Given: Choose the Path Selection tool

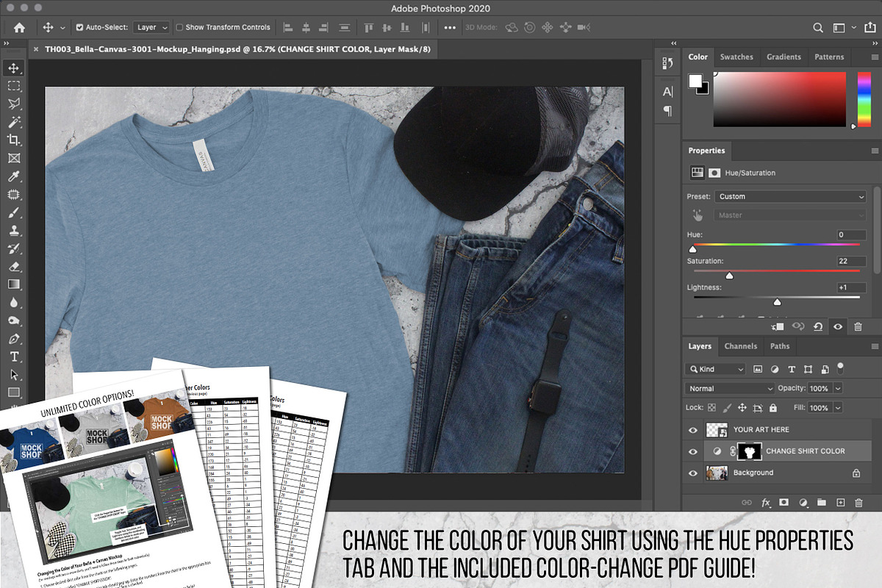Looking at the screenshot, I should 14,375.
